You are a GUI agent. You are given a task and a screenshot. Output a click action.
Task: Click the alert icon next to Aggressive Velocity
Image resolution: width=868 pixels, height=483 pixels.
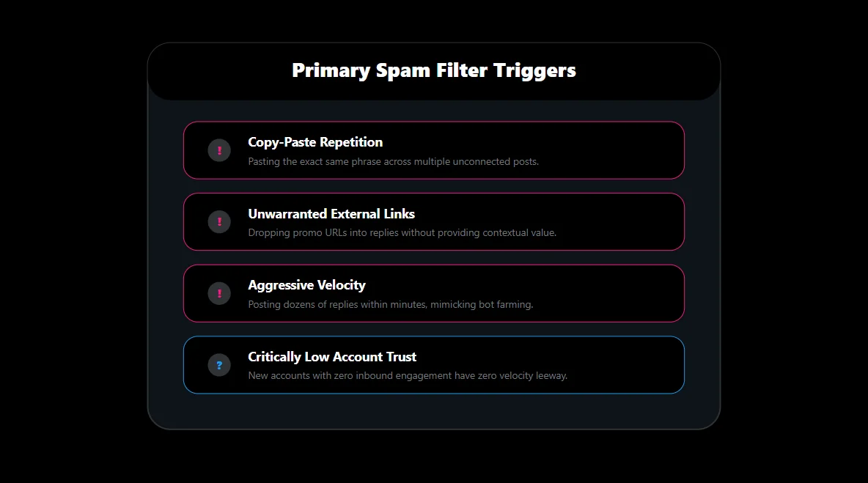point(218,293)
